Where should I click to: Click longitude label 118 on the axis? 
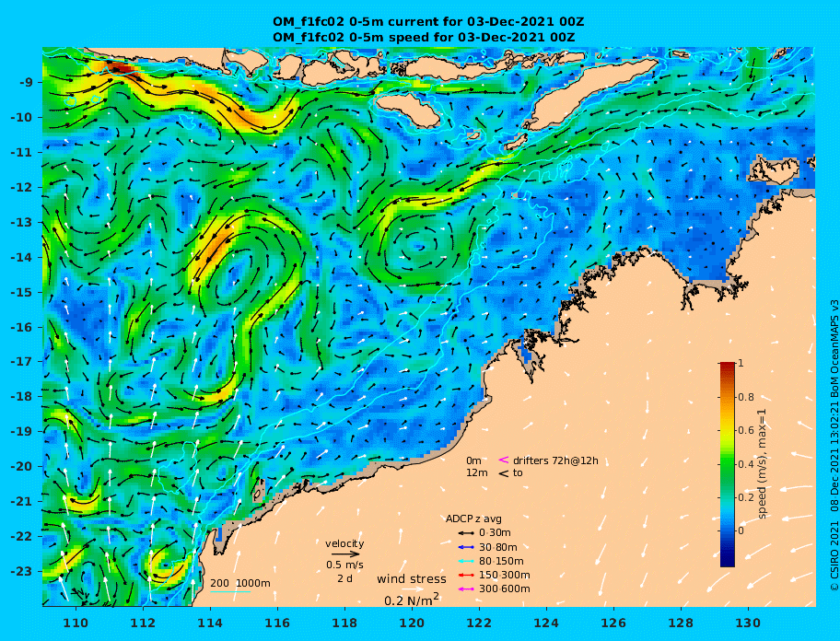click(x=344, y=623)
